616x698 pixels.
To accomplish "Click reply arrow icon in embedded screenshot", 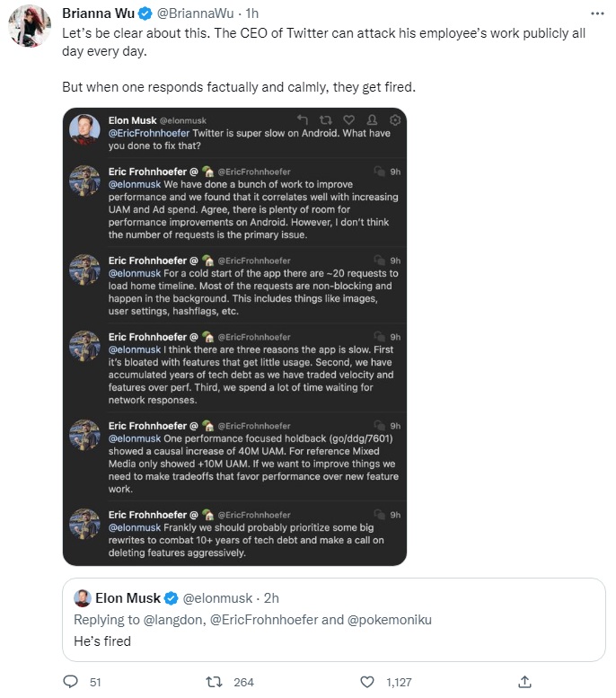I will (303, 119).
